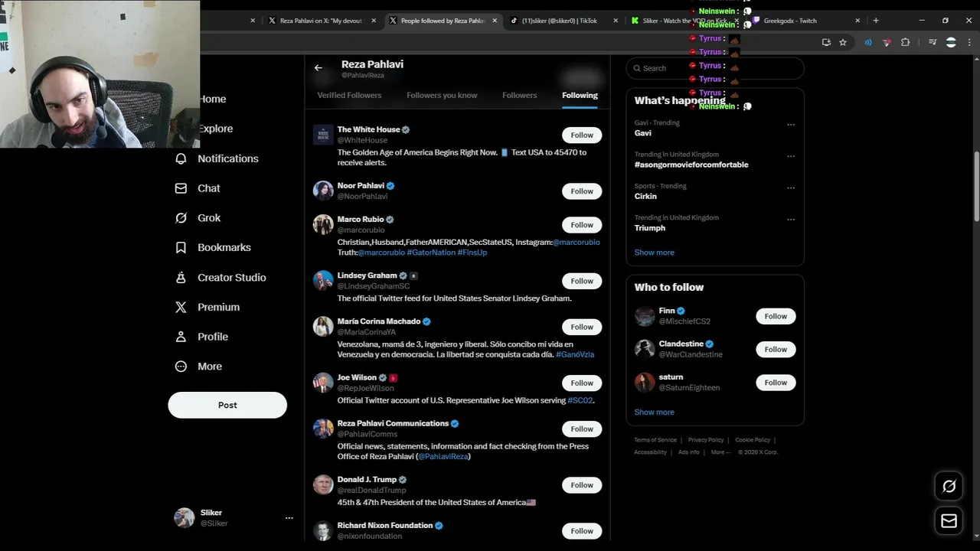
Task: Open the floating messages envelope button
Action: click(949, 521)
